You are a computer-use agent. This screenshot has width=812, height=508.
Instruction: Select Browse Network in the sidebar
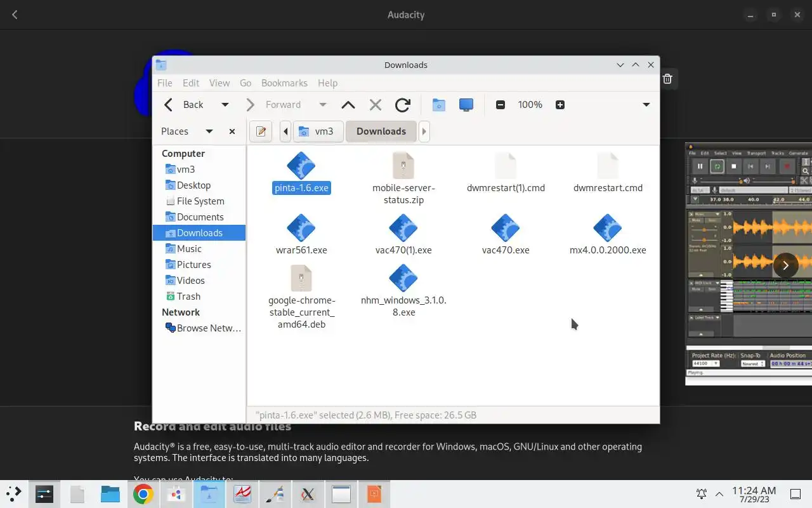199,328
